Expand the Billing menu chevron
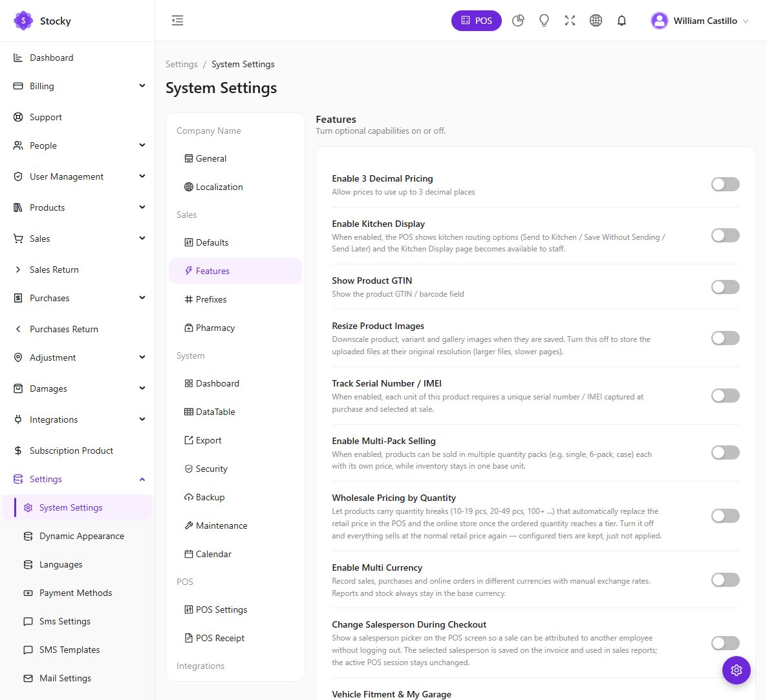 142,85
